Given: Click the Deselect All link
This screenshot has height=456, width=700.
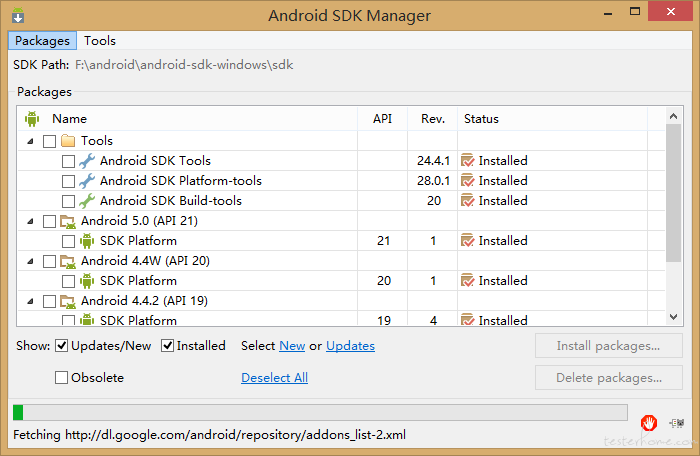Looking at the screenshot, I should click(275, 378).
